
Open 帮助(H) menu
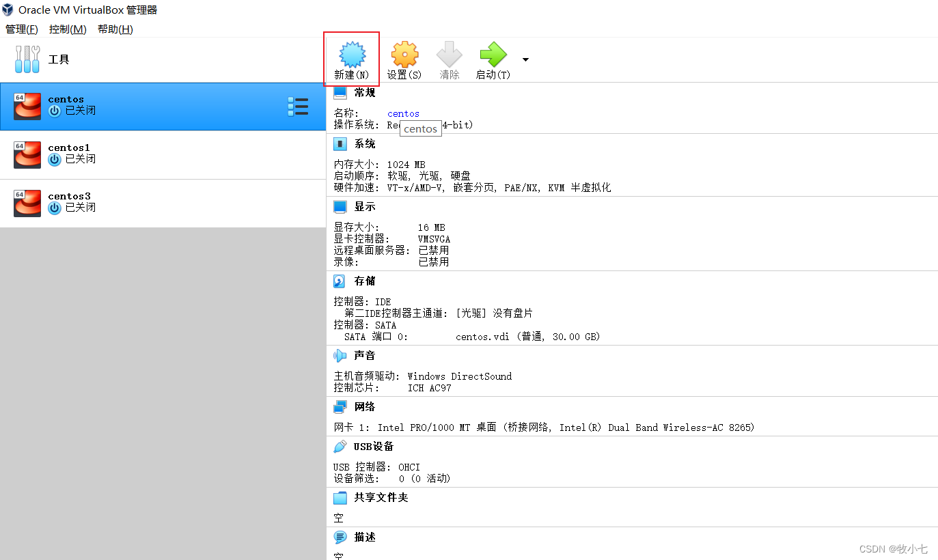115,29
